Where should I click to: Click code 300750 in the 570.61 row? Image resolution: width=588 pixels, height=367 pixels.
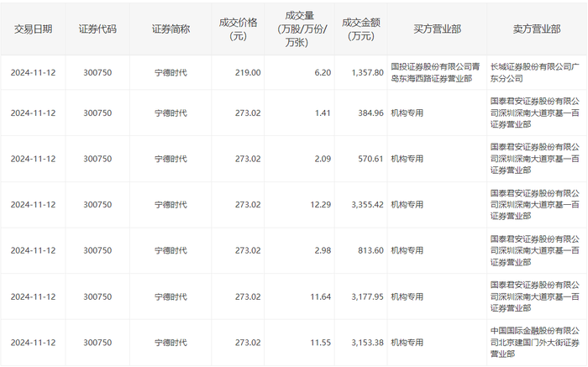[97, 159]
